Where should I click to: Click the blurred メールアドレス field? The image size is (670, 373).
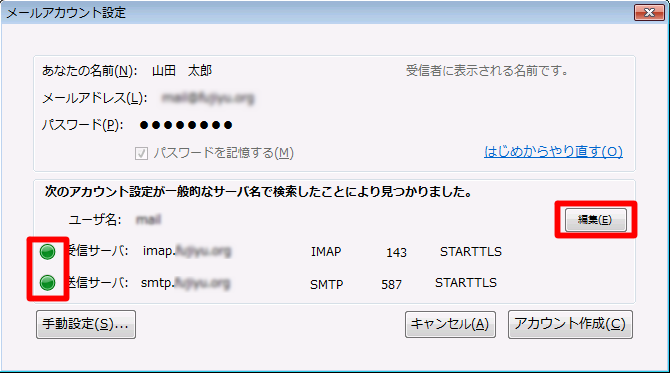[x=208, y=98]
